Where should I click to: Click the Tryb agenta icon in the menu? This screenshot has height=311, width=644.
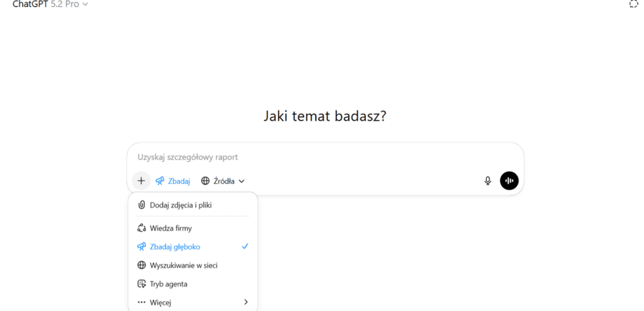click(142, 284)
